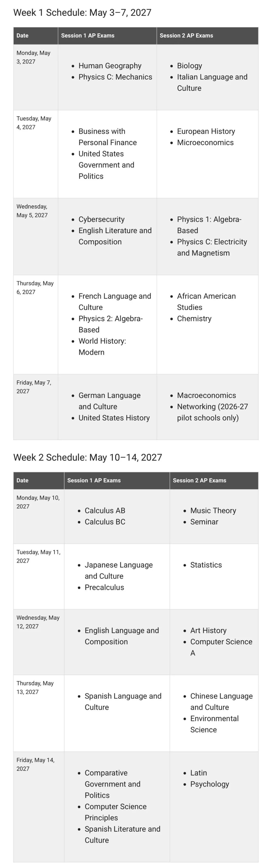This screenshot has height=868, width=274.
Task: Click the Week 2 Schedule heading
Action: tap(88, 457)
